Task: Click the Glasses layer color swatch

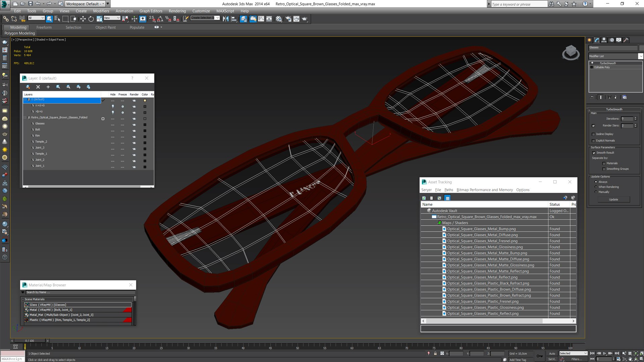Action: (x=145, y=125)
